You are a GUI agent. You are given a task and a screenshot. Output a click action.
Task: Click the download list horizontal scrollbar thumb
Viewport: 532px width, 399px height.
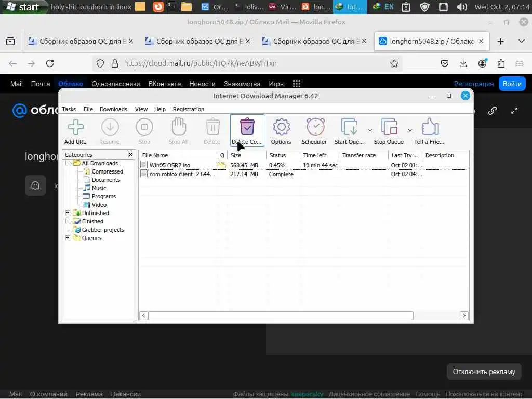click(281, 315)
